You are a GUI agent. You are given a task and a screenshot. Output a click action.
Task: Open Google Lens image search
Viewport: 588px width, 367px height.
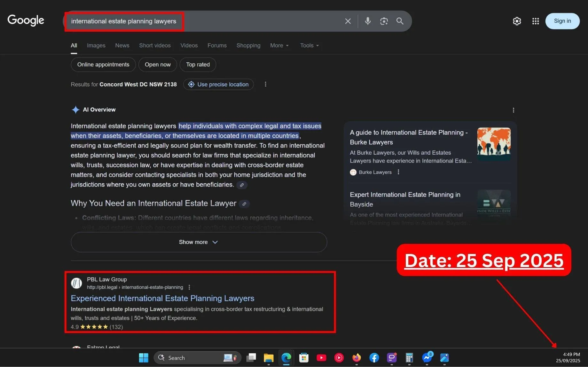[x=384, y=21]
